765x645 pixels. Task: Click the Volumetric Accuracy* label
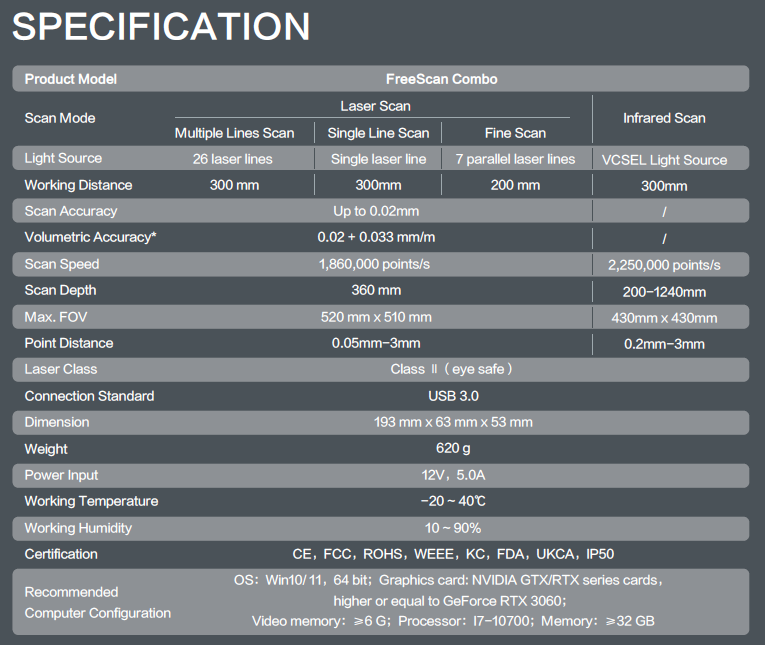click(90, 237)
